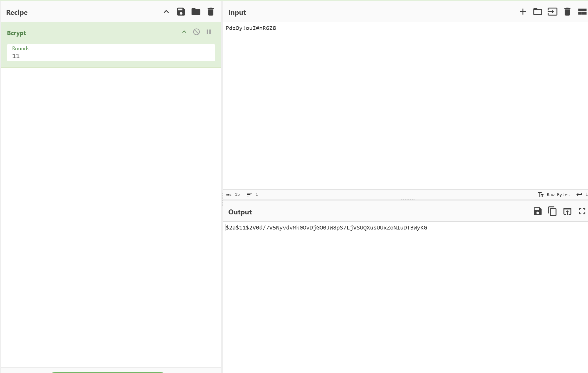This screenshot has height=373, width=588.
Task: Replace input with output
Action: 567,211
